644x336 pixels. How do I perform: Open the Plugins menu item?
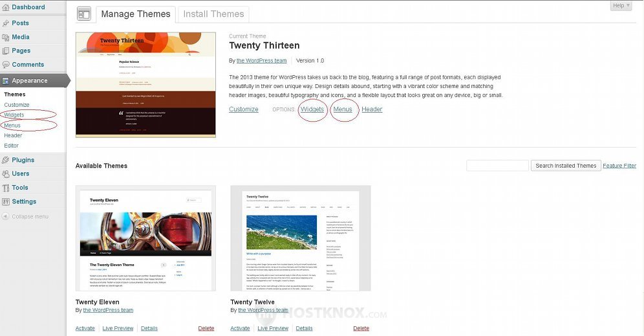point(23,160)
